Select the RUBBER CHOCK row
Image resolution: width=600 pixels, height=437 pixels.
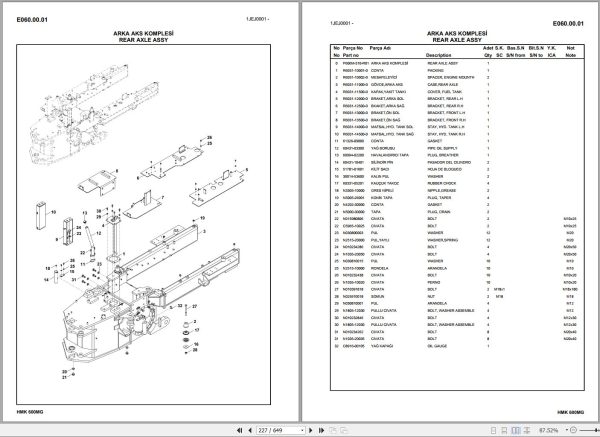(457, 183)
